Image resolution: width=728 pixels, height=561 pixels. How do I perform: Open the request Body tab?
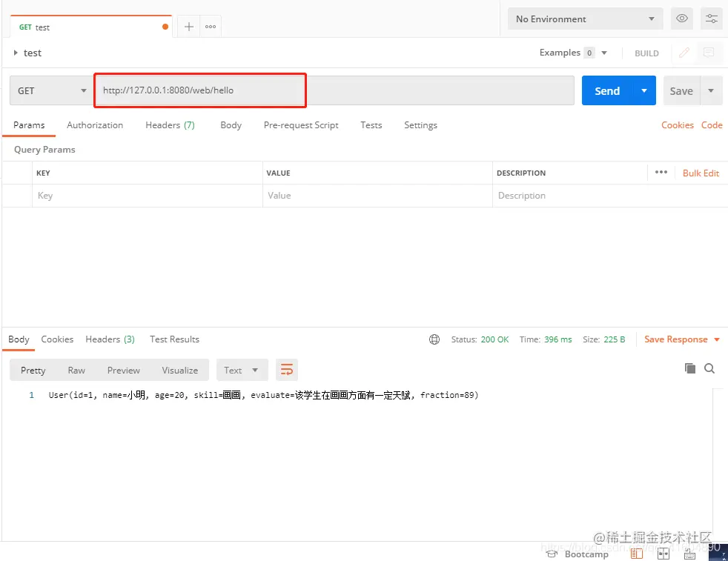click(231, 125)
